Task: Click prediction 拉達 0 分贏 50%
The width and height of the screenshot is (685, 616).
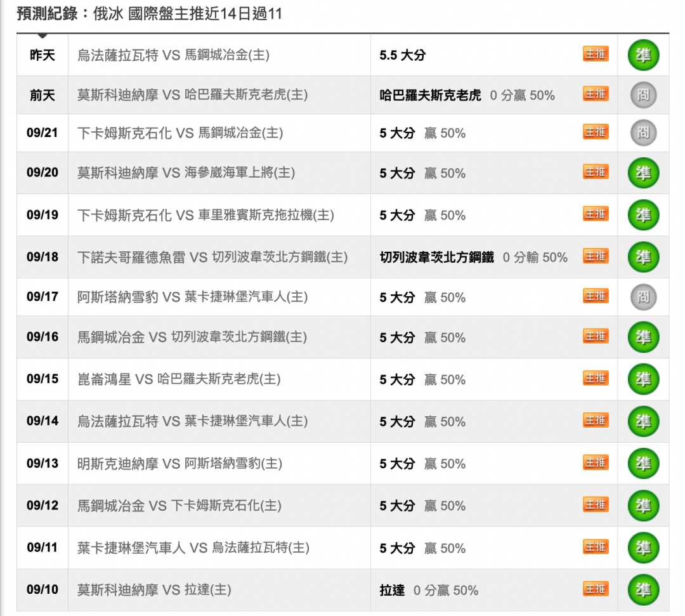Action: coord(429,590)
